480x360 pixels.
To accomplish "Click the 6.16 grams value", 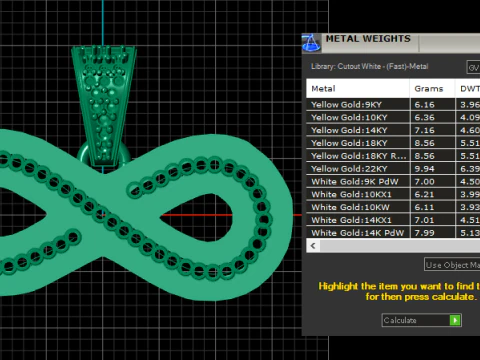I will tap(424, 105).
